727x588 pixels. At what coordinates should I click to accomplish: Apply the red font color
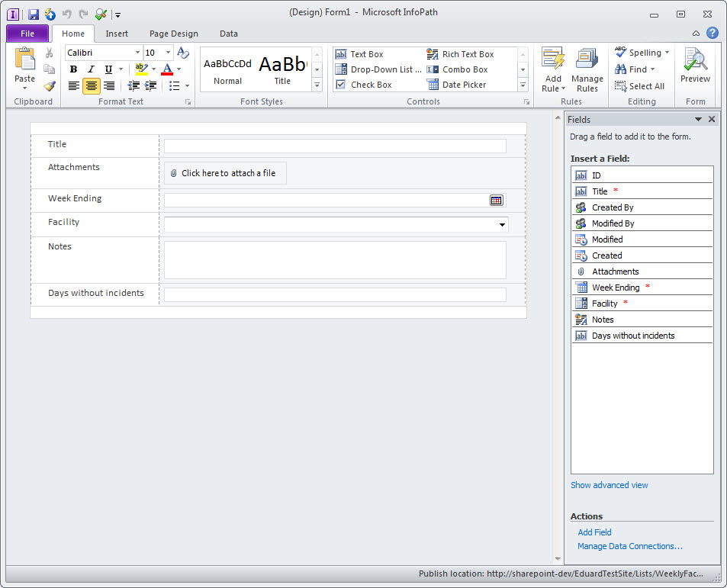point(167,69)
